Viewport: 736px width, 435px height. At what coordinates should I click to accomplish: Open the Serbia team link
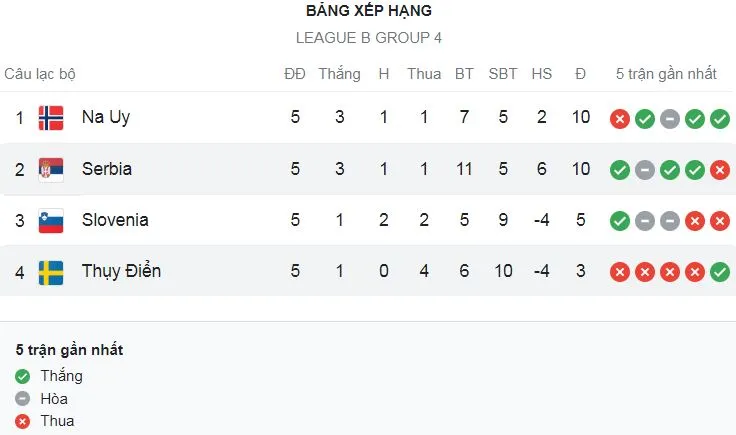point(107,169)
